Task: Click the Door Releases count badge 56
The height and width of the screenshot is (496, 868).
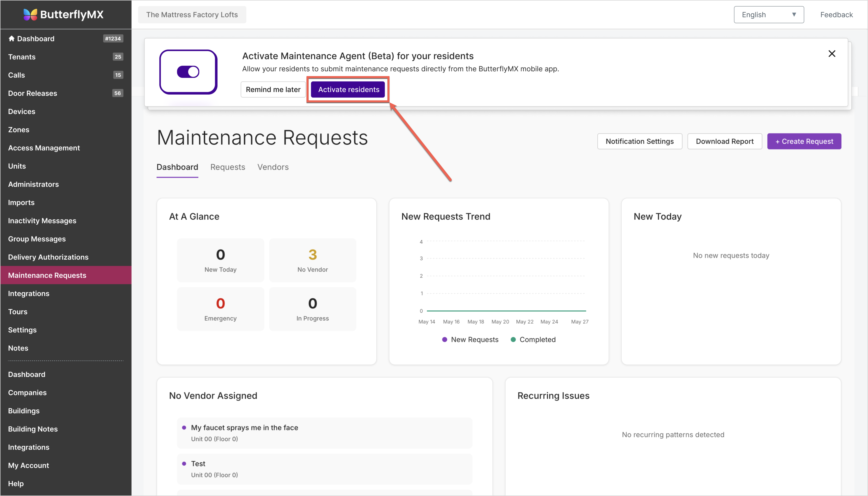Action: [x=118, y=93]
